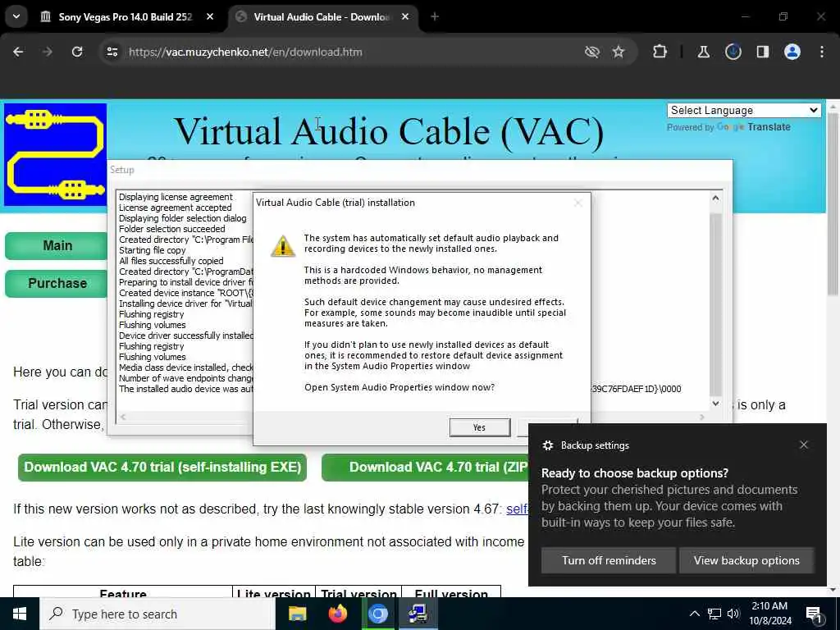The height and width of the screenshot is (630, 840).
Task: Close the Backup settings notification
Action: pos(804,445)
